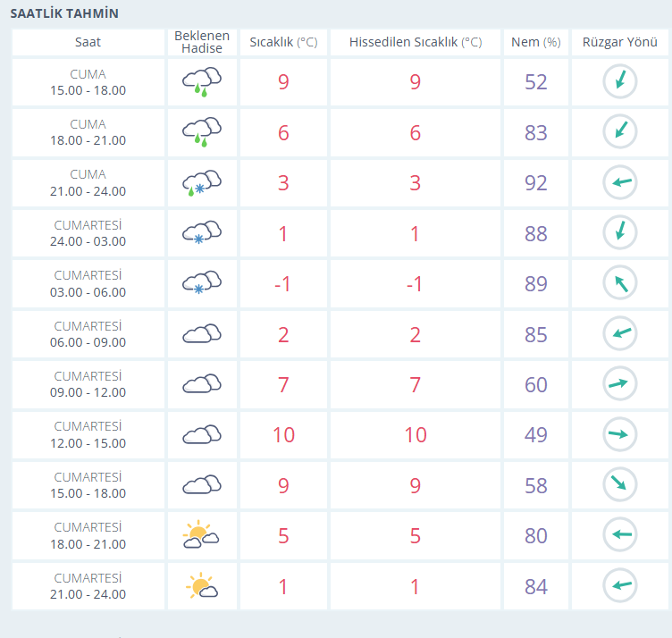Click snow icon for Cumartesi 24.00 - 03.00
The image size is (672, 638).
pyautogui.click(x=202, y=232)
